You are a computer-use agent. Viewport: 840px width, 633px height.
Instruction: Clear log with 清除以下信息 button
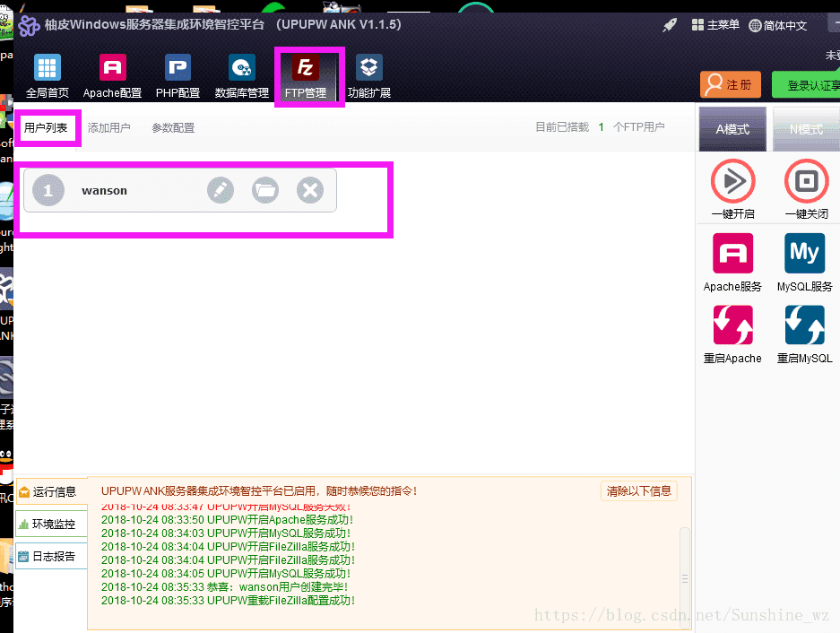pyautogui.click(x=638, y=491)
